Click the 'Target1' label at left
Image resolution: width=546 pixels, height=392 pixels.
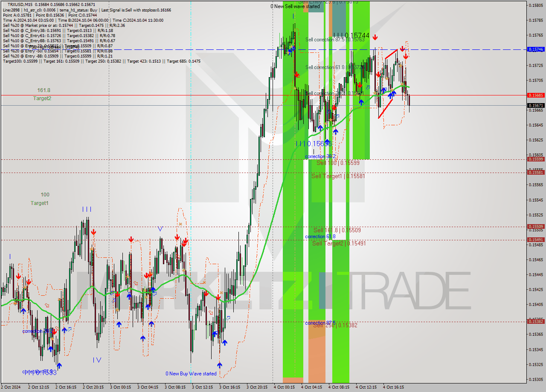(39, 203)
